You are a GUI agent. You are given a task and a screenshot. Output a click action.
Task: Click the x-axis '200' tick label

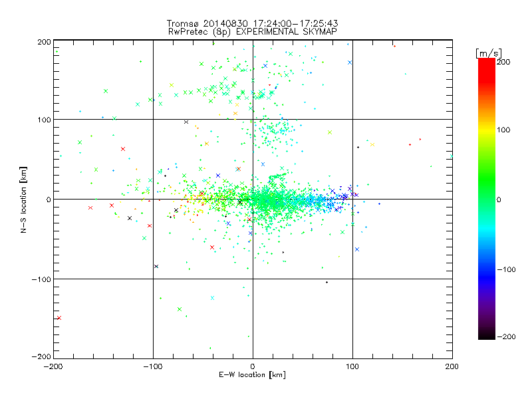[x=452, y=366]
